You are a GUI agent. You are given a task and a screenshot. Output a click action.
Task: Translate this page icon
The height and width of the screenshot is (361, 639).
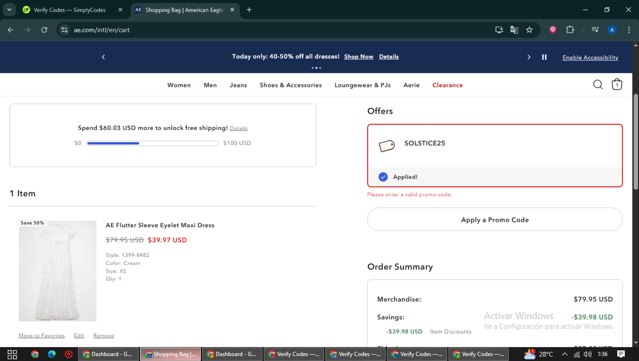514,30
